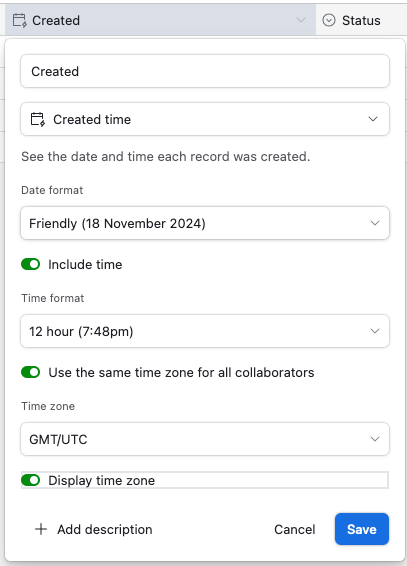Cancel the field editing dialog
Image resolution: width=407 pixels, height=566 pixels.
pyautogui.click(x=294, y=529)
